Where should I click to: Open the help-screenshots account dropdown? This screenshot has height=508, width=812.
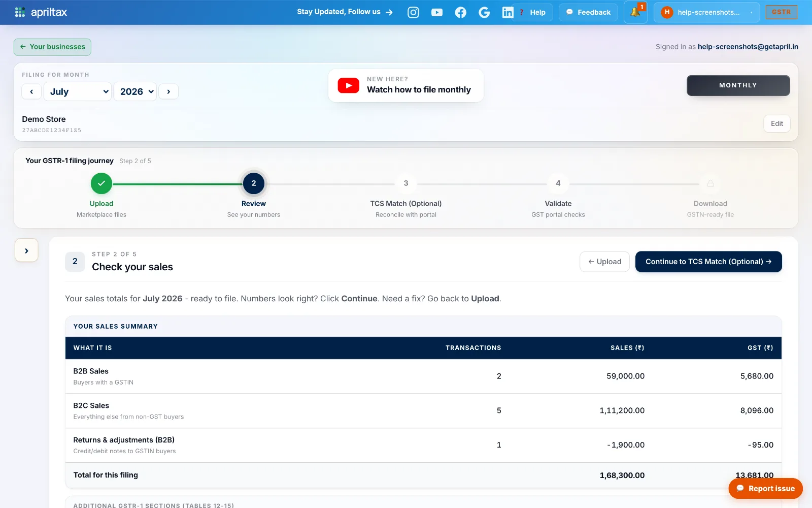707,12
